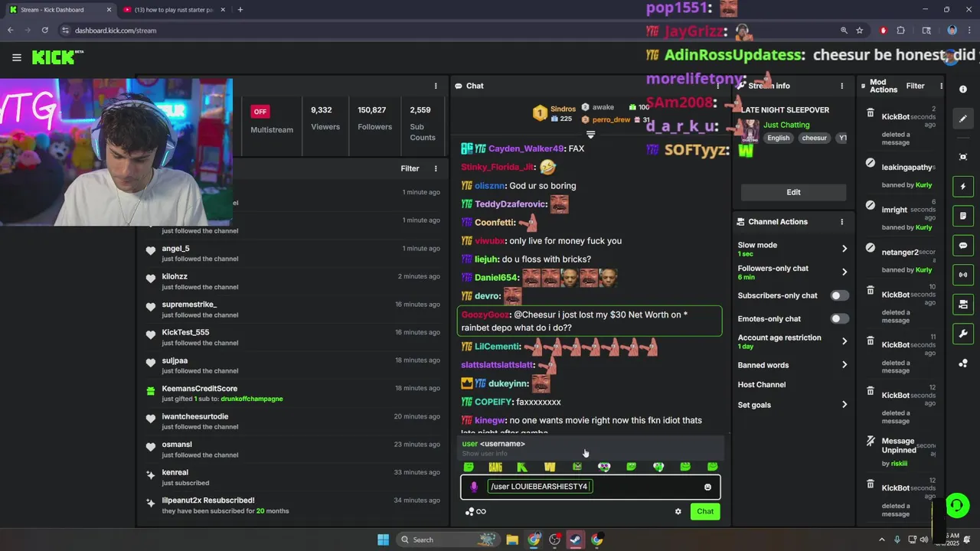Open File Explorer from taskbar
Viewport: 980px width, 551px height.
(x=512, y=540)
